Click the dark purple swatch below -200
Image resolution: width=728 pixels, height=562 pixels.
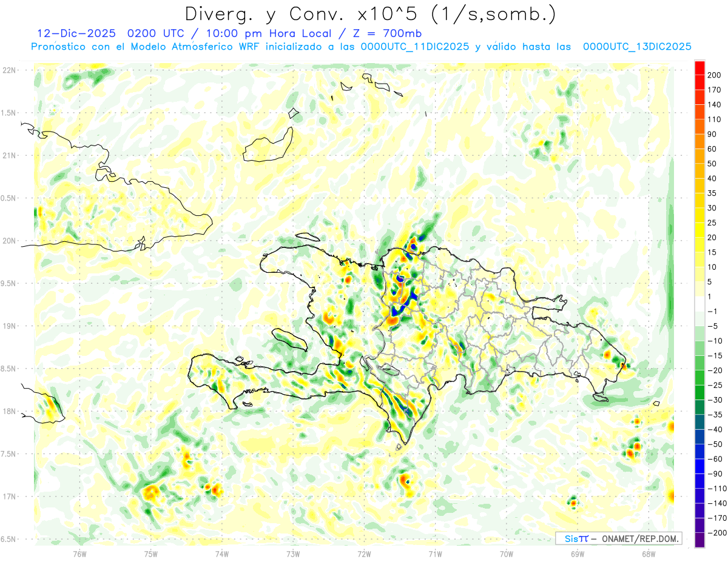[x=699, y=540]
